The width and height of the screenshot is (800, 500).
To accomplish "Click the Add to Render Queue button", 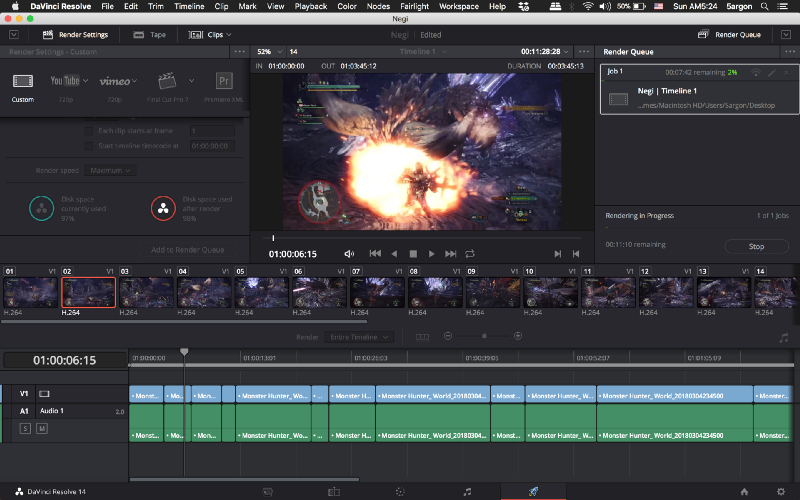I will click(188, 250).
